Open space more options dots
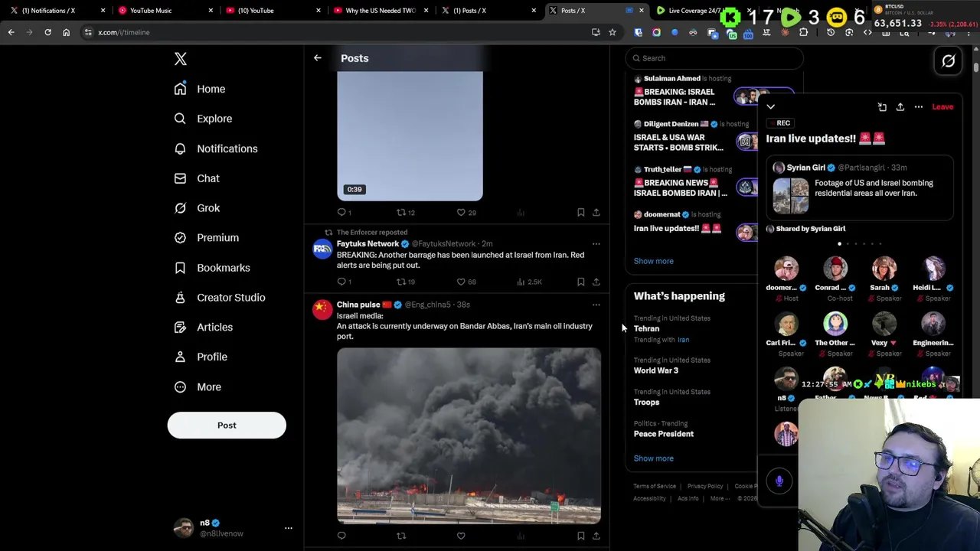 coord(919,107)
